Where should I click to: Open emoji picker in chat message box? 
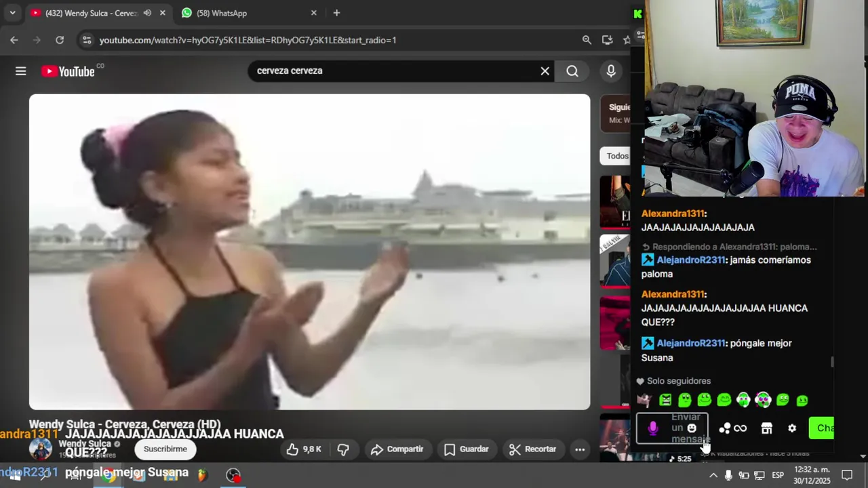click(x=692, y=428)
